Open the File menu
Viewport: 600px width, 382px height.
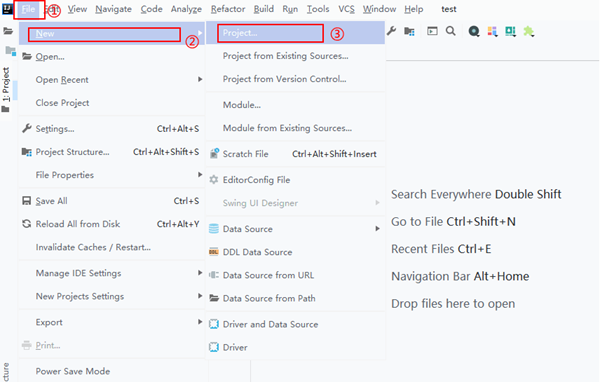click(29, 9)
